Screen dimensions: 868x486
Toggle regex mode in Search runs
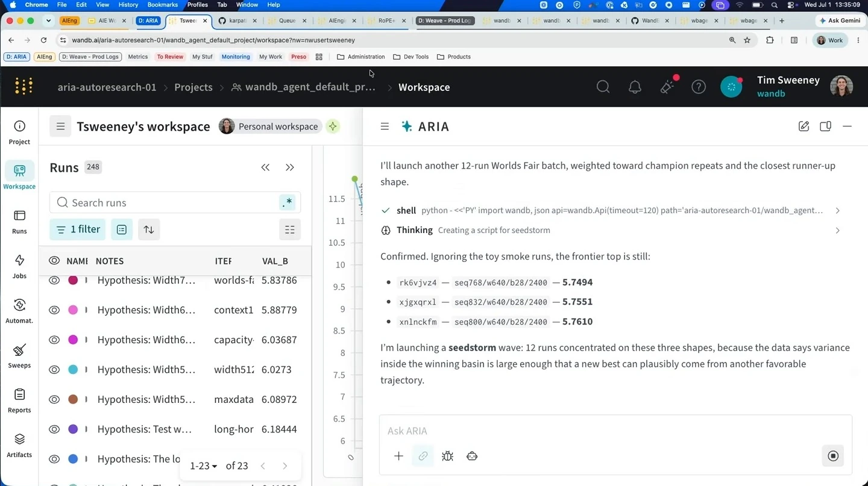pos(288,203)
